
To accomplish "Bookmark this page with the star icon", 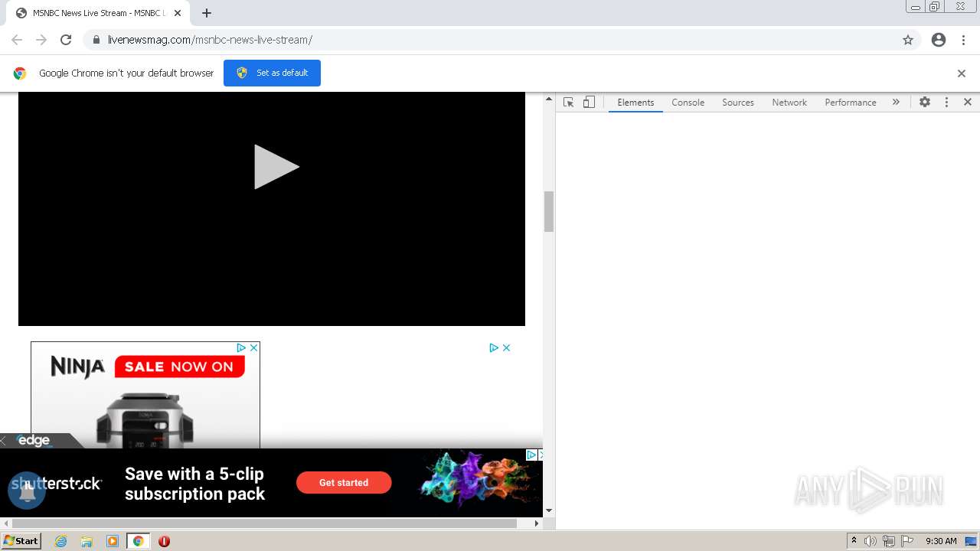I will tap(908, 40).
